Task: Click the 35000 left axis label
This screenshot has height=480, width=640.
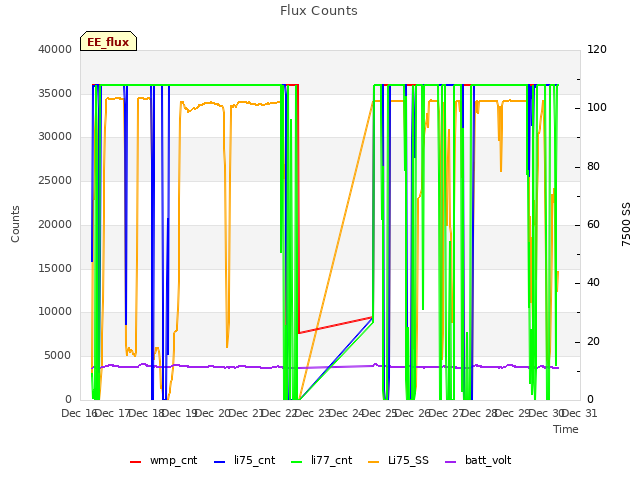Action: pos(55,93)
